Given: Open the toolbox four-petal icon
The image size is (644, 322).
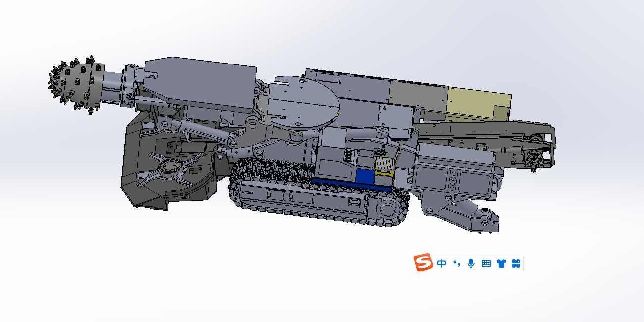Looking at the screenshot, I should [x=516, y=264].
